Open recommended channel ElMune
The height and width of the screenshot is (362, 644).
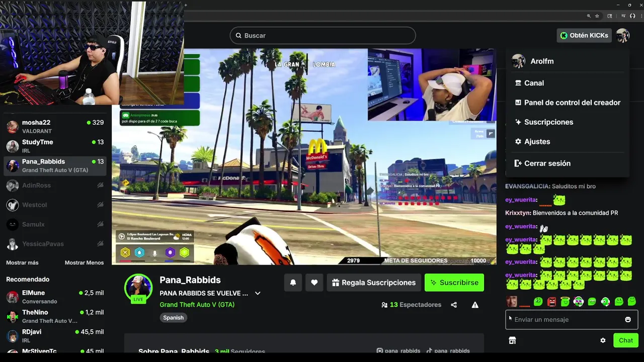[x=55, y=297]
